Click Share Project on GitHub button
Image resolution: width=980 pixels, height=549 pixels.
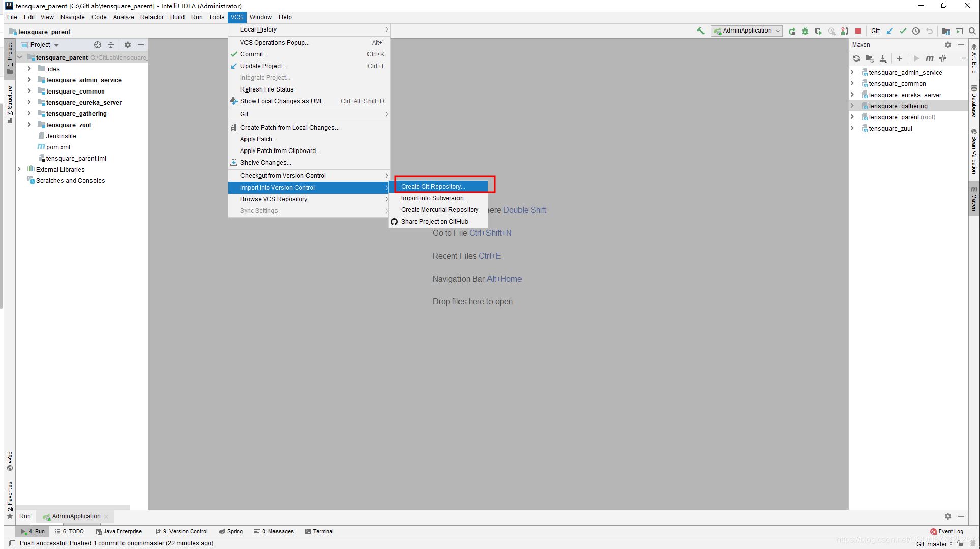(x=434, y=221)
